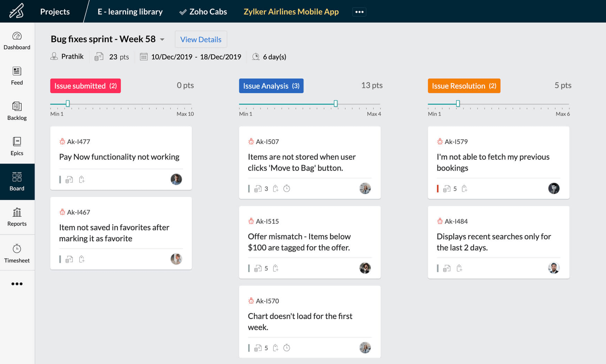Click the Issue Analysis status label
Screen dimensions: 606x364
[x=271, y=86]
